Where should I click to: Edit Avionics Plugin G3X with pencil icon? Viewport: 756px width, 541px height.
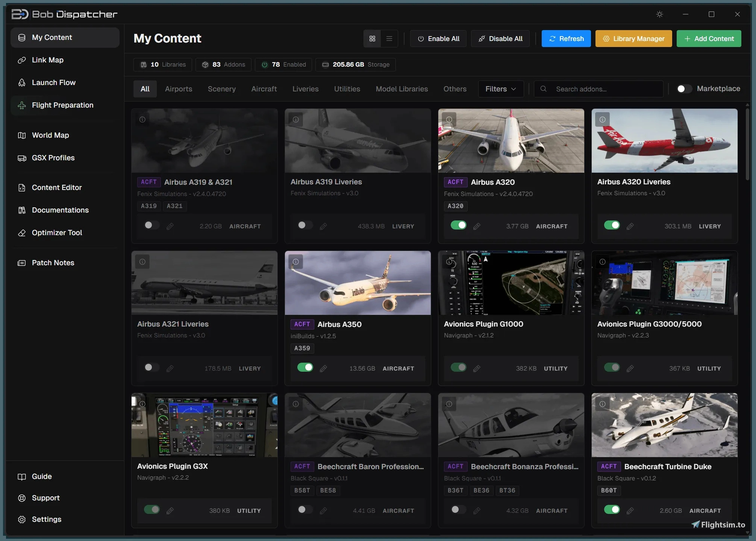pyautogui.click(x=170, y=511)
